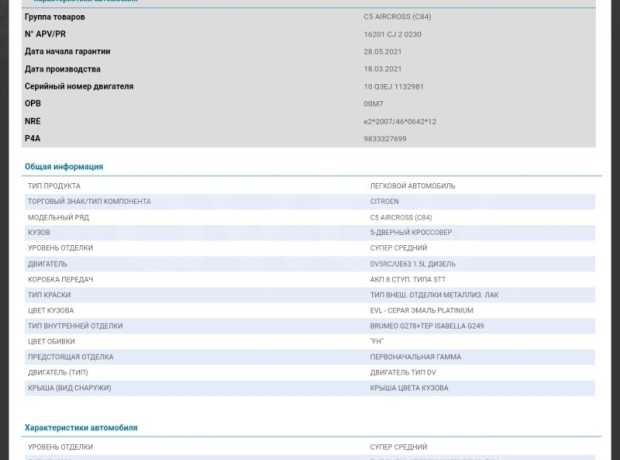Click the 'КУЗОВ' row label
Viewport: 620px width, 460px height.
point(39,233)
